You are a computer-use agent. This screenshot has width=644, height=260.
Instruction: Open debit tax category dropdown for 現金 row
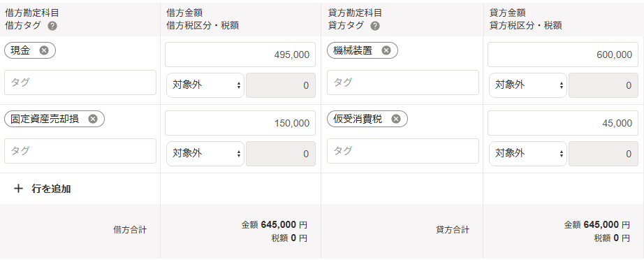tap(205, 85)
